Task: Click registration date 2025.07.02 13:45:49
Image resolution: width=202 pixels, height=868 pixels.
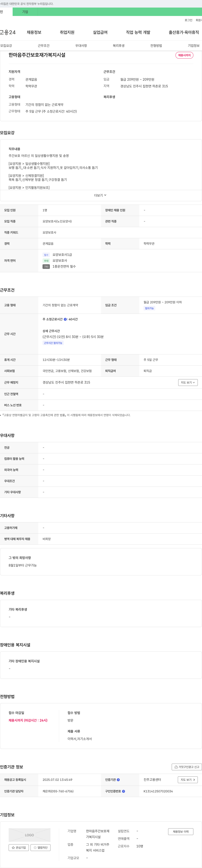Action: click(x=57, y=780)
